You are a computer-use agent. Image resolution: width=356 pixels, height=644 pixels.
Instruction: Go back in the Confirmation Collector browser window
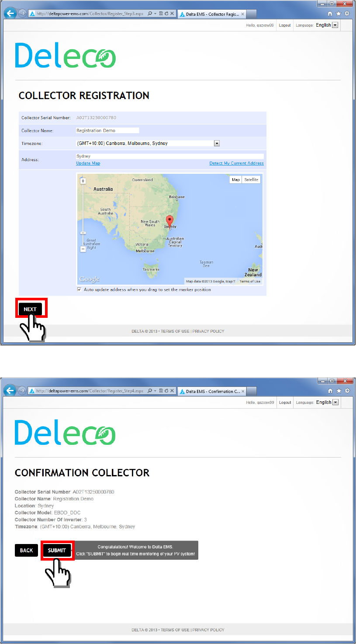(10, 390)
